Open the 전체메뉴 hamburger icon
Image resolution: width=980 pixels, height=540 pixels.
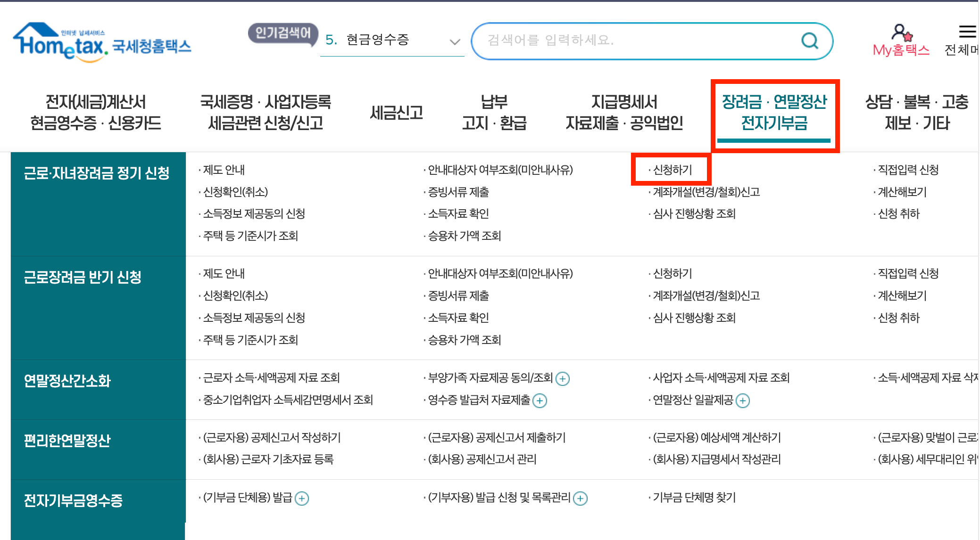967,32
